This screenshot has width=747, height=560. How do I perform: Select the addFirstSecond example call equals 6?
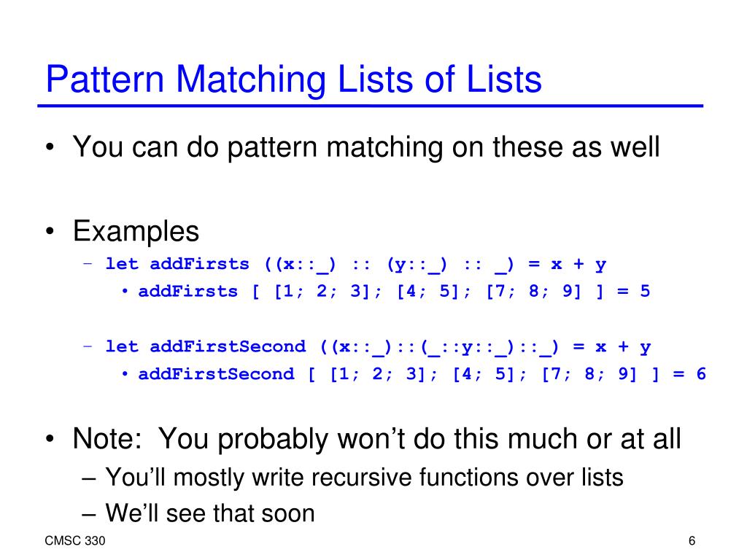pos(422,374)
